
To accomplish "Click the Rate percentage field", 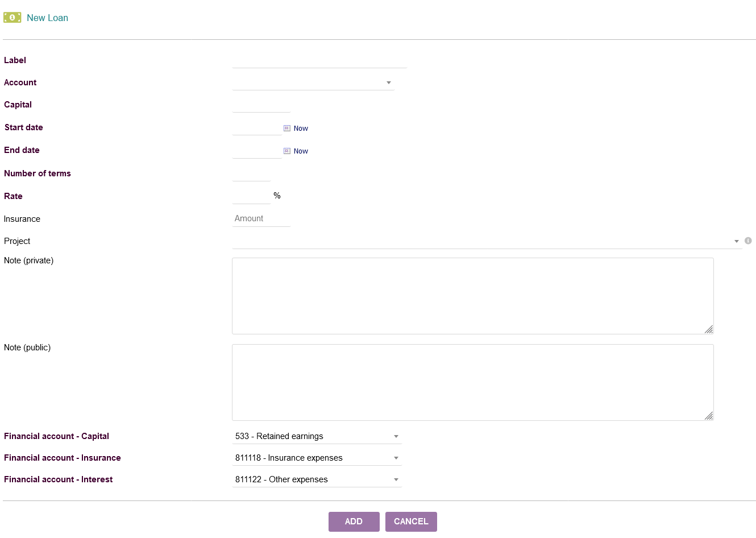I will [251, 196].
